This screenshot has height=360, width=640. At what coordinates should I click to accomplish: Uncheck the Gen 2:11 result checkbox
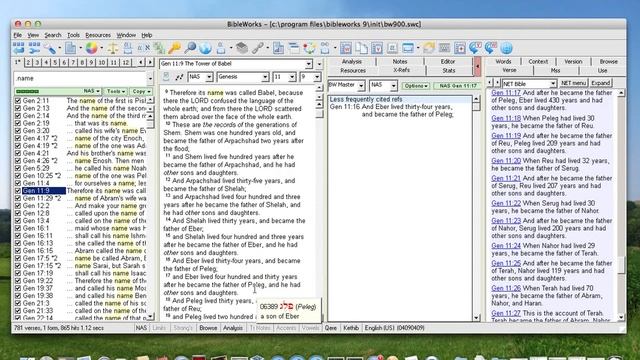(18, 100)
